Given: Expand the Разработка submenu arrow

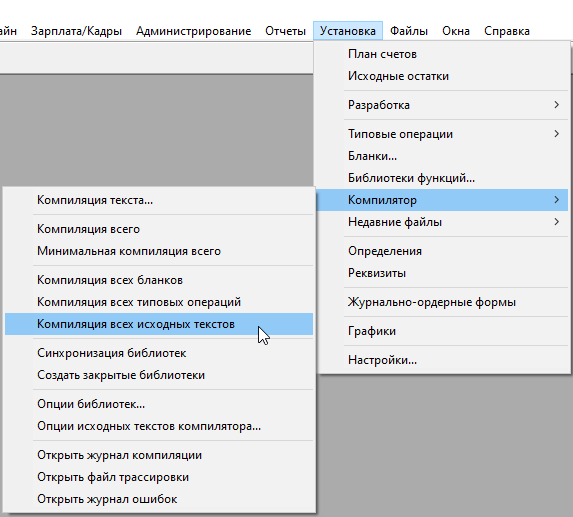Looking at the screenshot, I should pos(556,105).
